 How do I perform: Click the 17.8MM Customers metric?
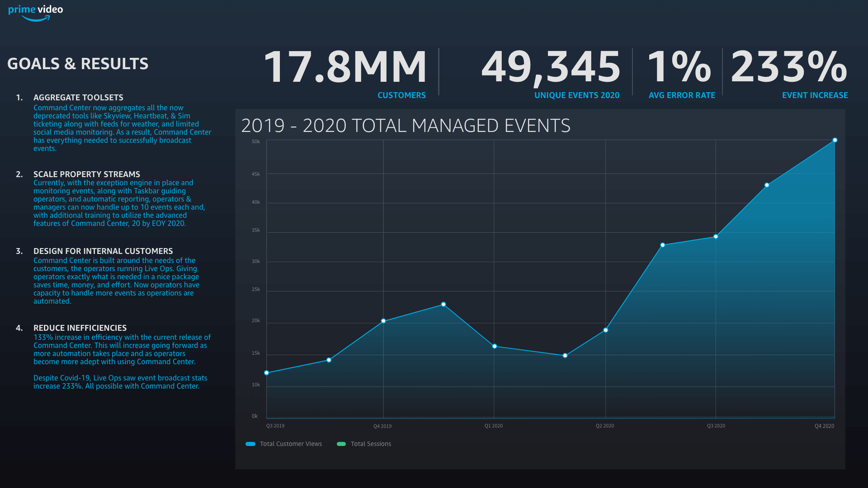click(344, 68)
